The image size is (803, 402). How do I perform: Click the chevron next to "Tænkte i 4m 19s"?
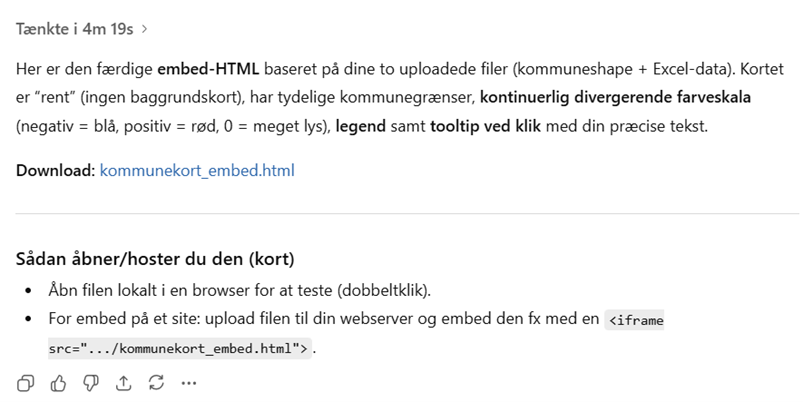[145, 29]
